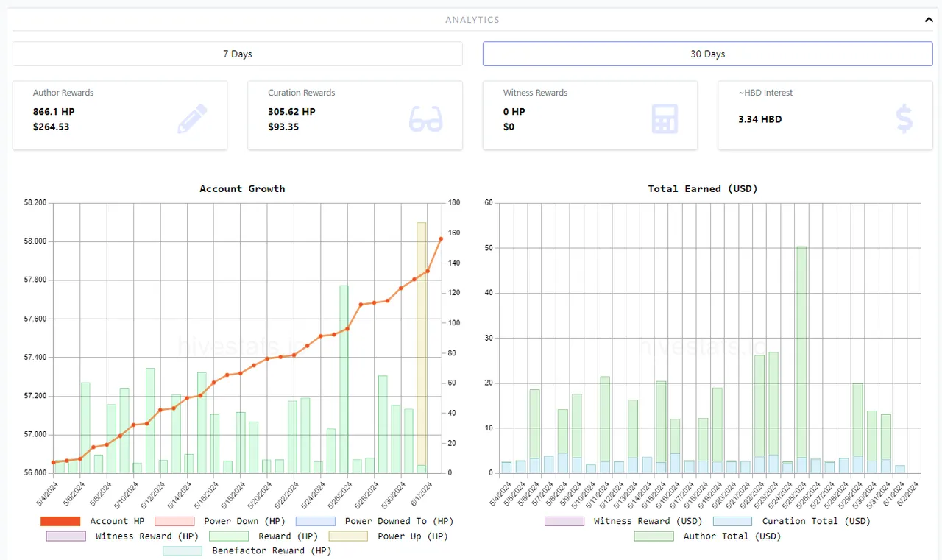
Task: Click the Account HP legend label
Action: (117, 521)
